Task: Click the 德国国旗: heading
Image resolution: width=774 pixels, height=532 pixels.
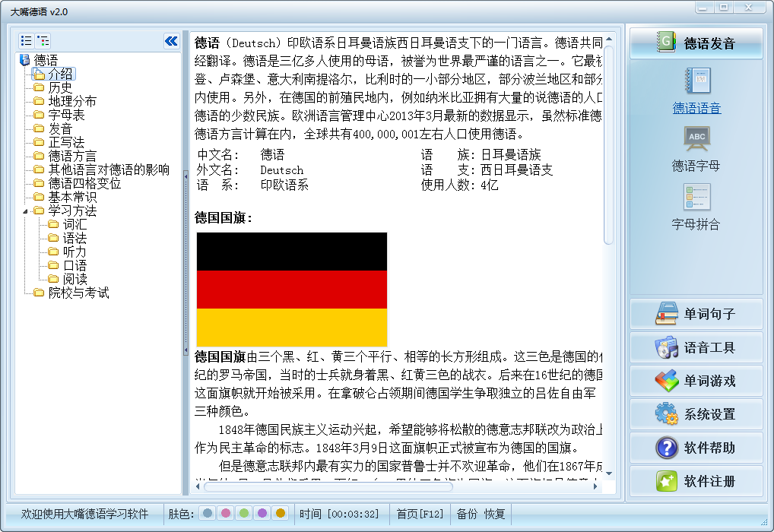Action: (x=223, y=217)
